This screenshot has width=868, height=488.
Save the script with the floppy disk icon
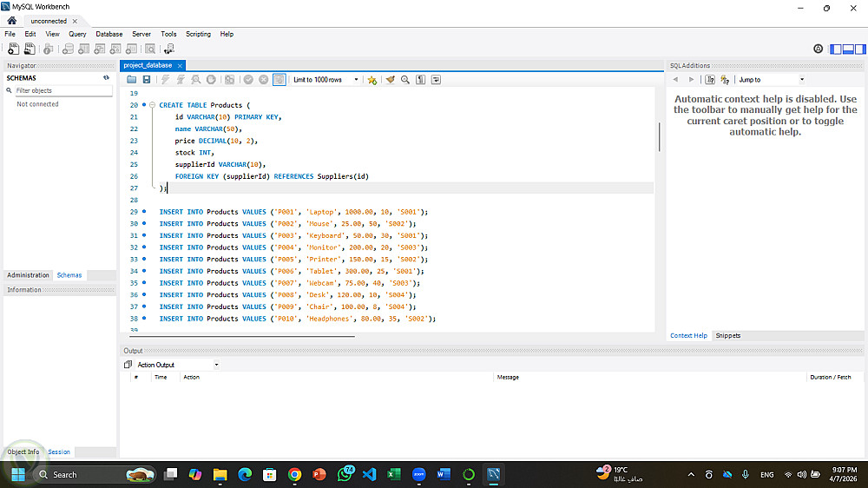[x=147, y=80]
